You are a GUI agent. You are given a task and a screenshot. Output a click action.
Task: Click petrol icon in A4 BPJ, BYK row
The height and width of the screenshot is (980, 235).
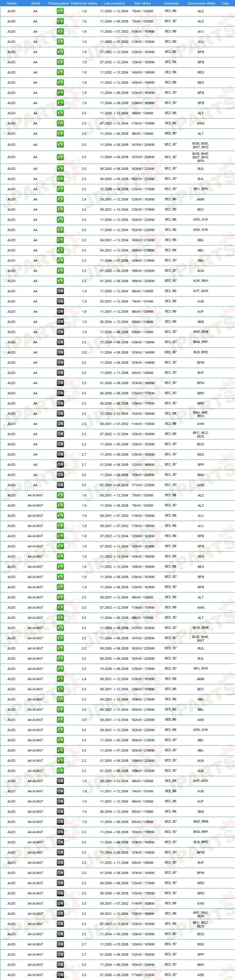60,189
